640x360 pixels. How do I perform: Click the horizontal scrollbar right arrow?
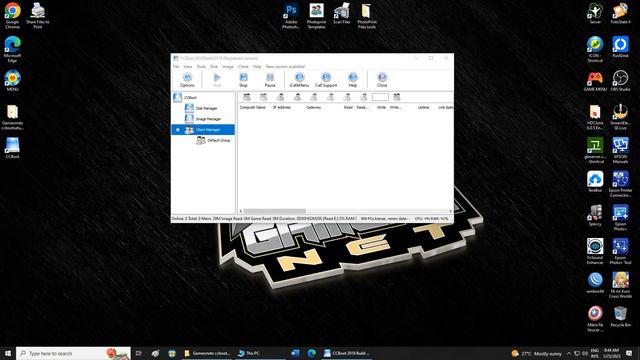[450, 211]
